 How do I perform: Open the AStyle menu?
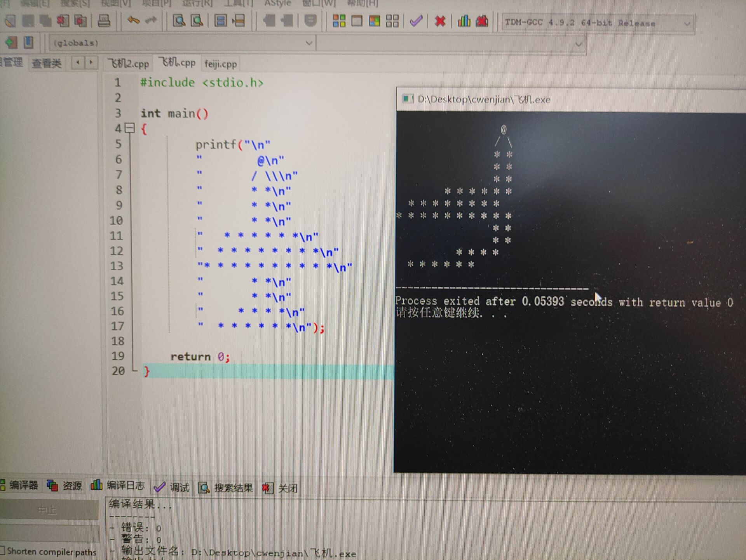point(277,3)
